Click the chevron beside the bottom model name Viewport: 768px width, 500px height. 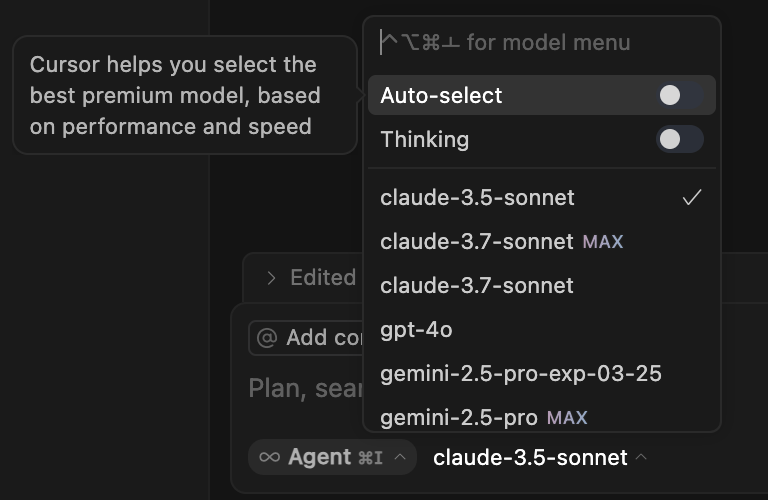(641, 457)
